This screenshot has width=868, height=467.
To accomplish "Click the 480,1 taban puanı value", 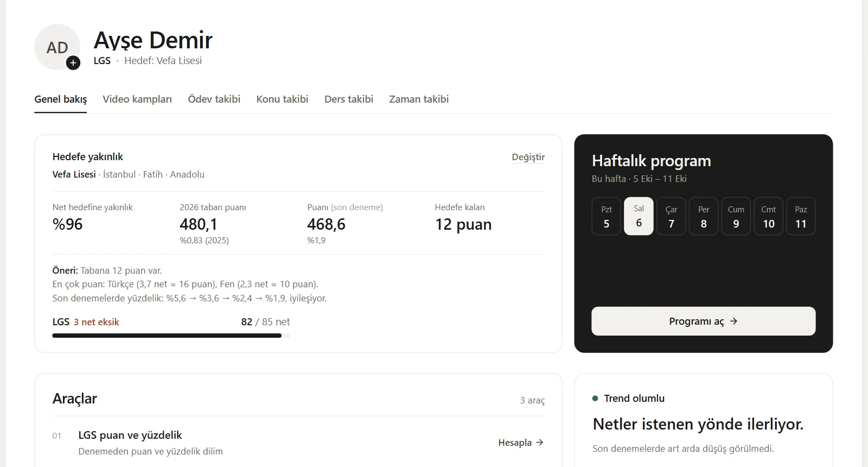I will click(x=199, y=224).
